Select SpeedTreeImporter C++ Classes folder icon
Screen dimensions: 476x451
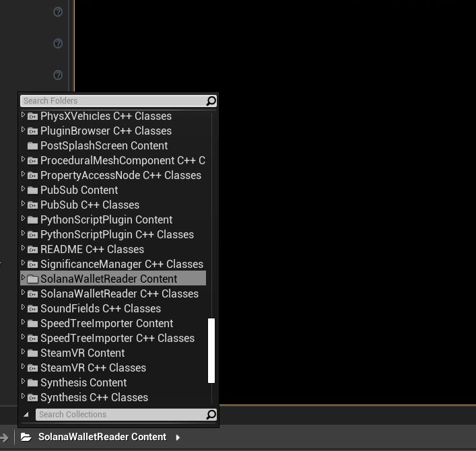[x=32, y=339]
